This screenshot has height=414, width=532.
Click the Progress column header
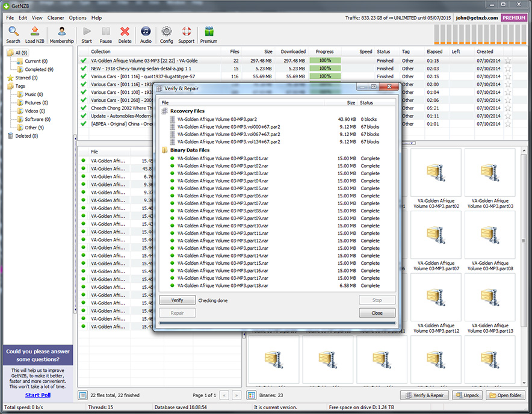[325, 52]
